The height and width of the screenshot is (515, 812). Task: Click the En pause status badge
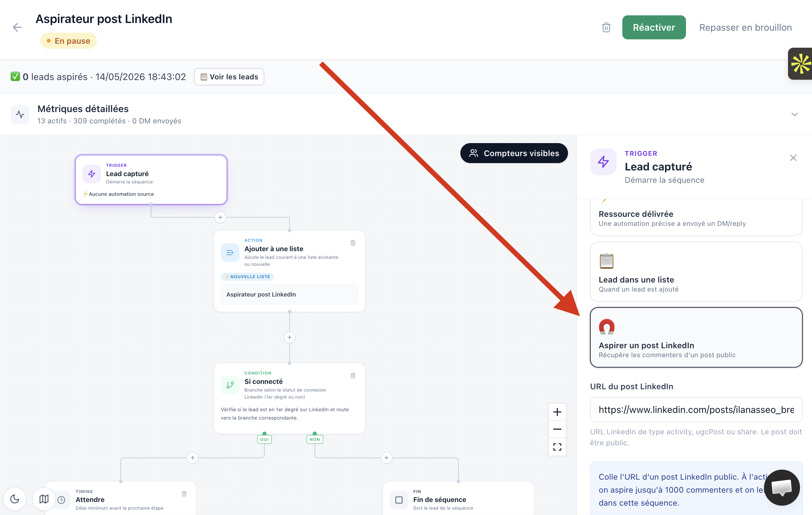(68, 41)
